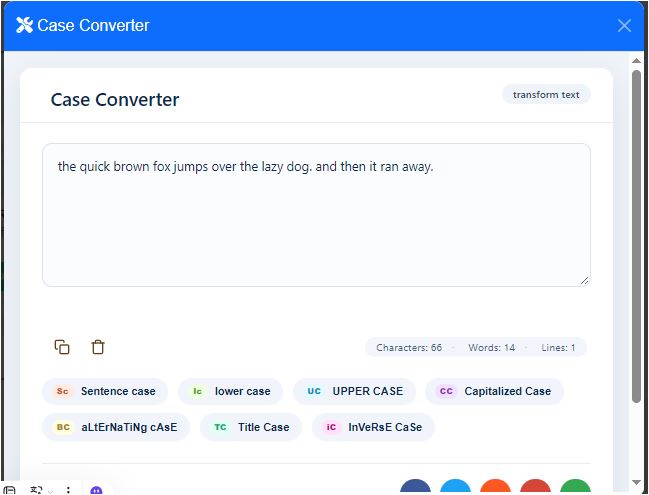The image size is (649, 495).
Task: Apply Capitalized Case conversion
Action: click(x=494, y=391)
